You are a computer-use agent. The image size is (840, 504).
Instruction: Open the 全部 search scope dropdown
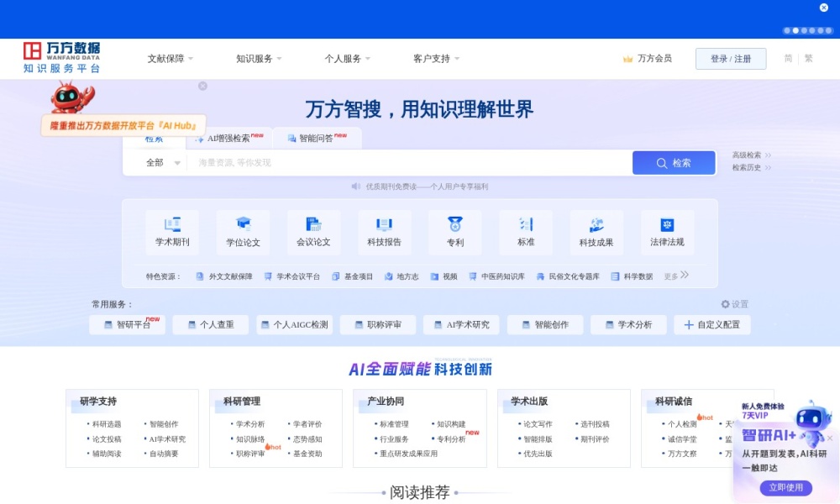point(163,162)
